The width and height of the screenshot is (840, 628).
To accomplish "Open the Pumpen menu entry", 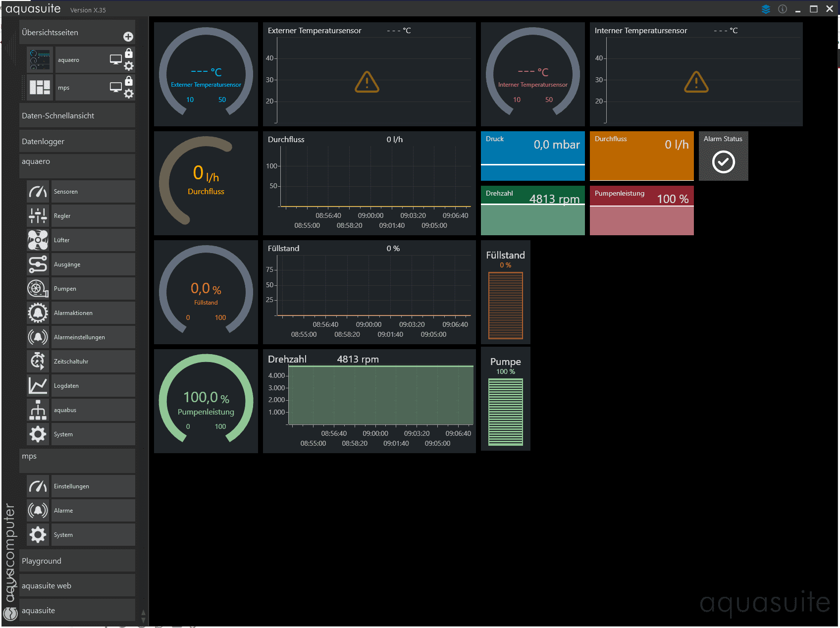I will (93, 289).
